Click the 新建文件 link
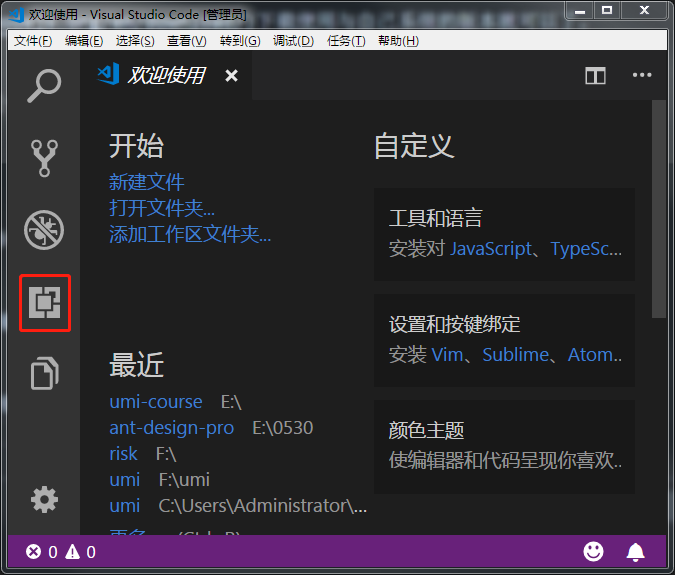Screen dimensions: 675x575 (x=147, y=182)
